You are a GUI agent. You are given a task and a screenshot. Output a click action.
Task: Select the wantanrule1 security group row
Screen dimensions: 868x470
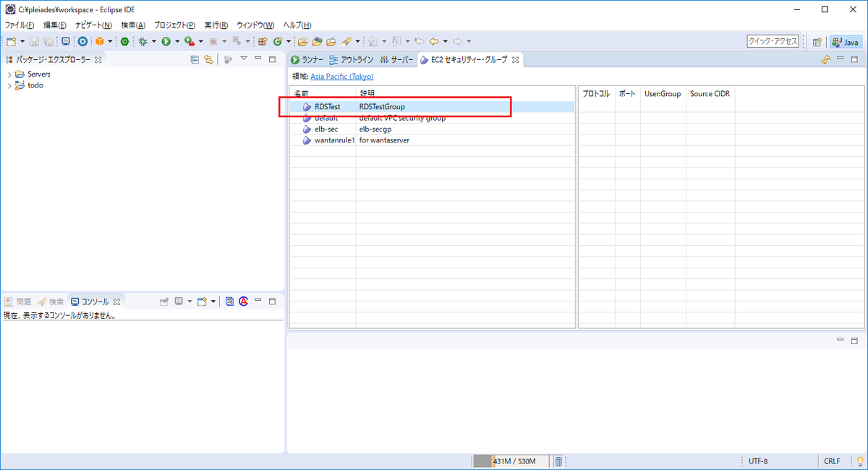pyautogui.click(x=432, y=140)
